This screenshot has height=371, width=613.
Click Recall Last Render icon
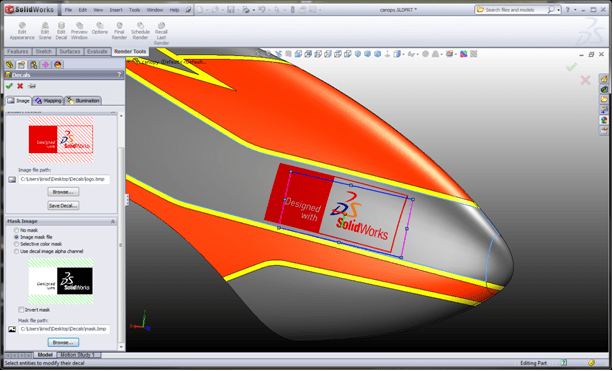coord(161,34)
